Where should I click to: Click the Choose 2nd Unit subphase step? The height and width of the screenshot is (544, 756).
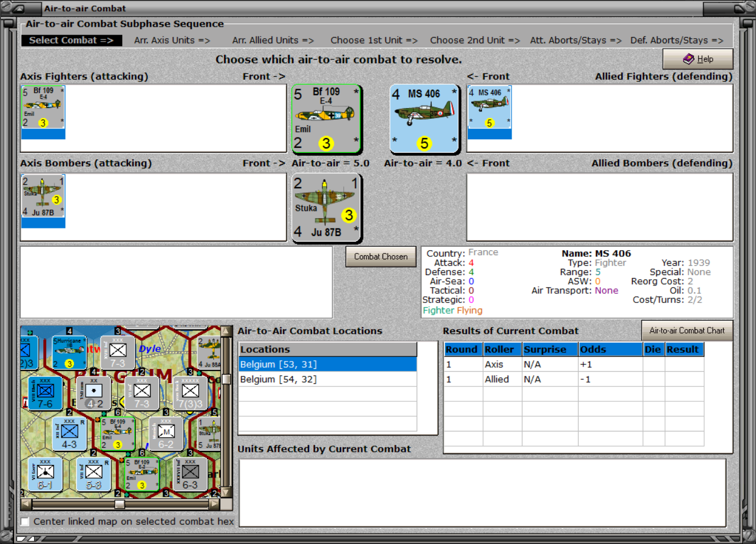(x=475, y=40)
